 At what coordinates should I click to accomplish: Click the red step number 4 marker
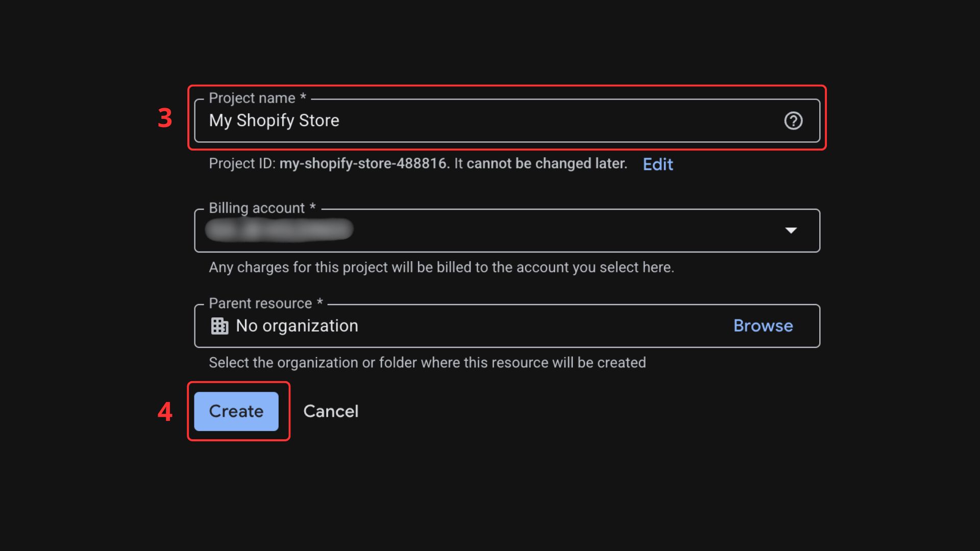tap(165, 412)
